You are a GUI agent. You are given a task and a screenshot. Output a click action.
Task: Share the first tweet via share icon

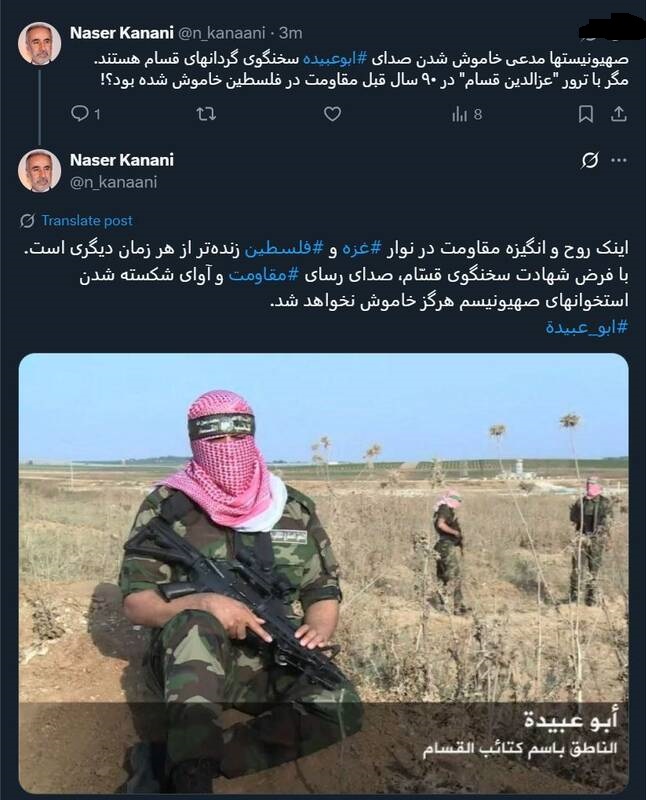tap(618, 114)
